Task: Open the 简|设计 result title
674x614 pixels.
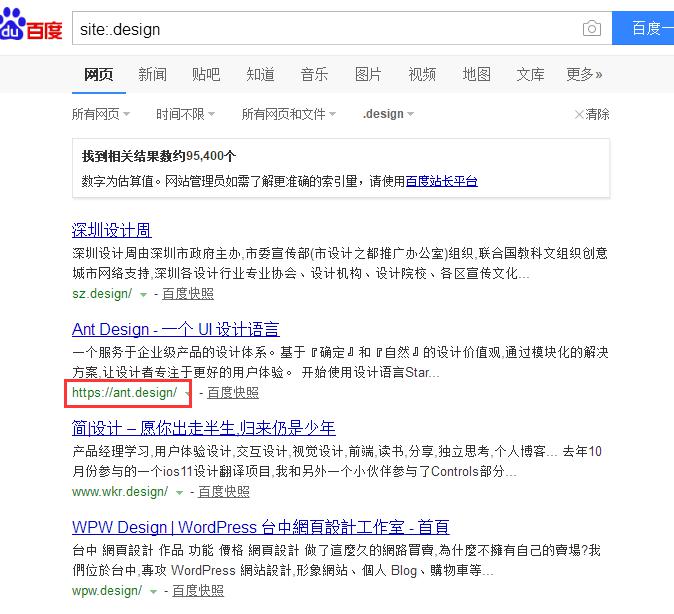Action: click(x=204, y=428)
